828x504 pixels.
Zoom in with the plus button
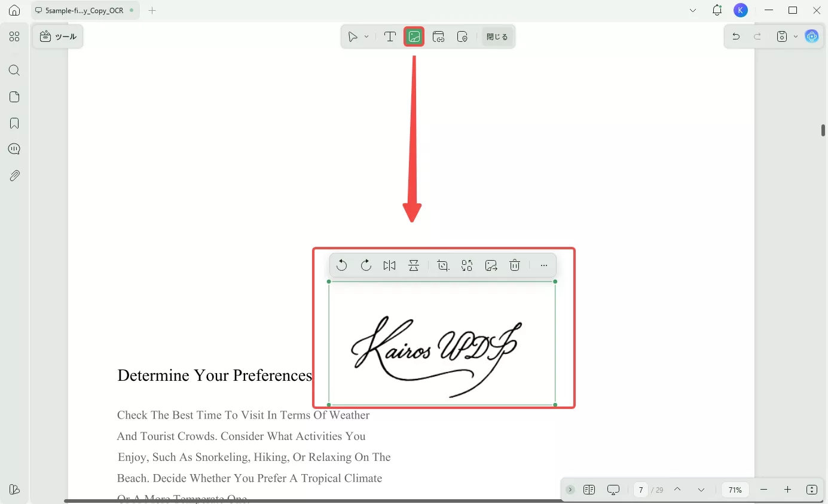coord(787,490)
